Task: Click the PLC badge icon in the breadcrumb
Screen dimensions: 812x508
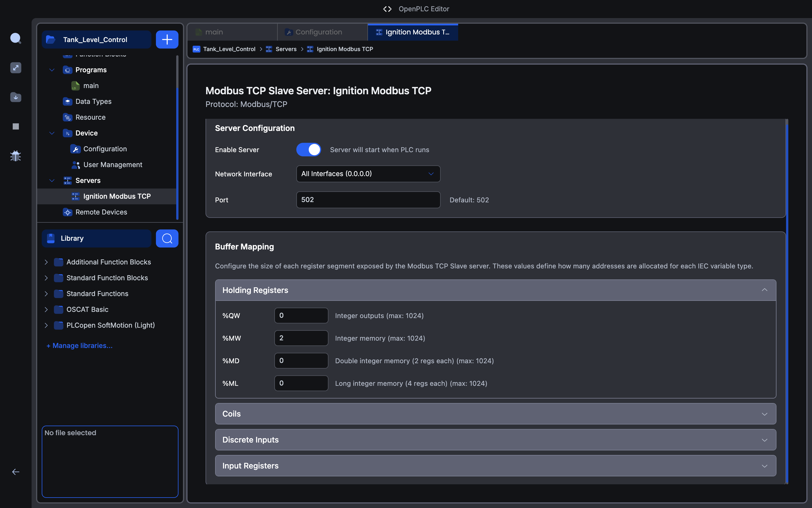Action: pos(196,49)
